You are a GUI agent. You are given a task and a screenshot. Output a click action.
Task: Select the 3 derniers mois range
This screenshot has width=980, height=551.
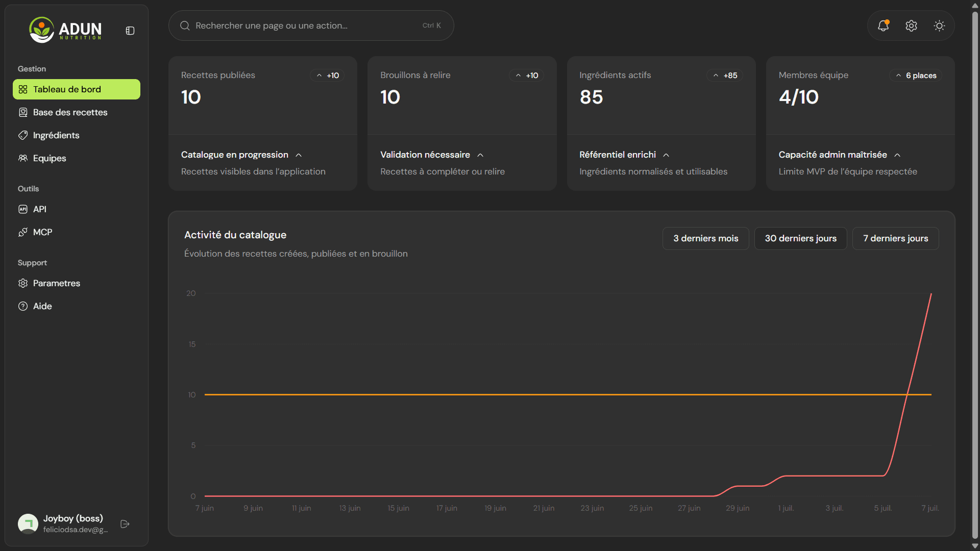[705, 238]
